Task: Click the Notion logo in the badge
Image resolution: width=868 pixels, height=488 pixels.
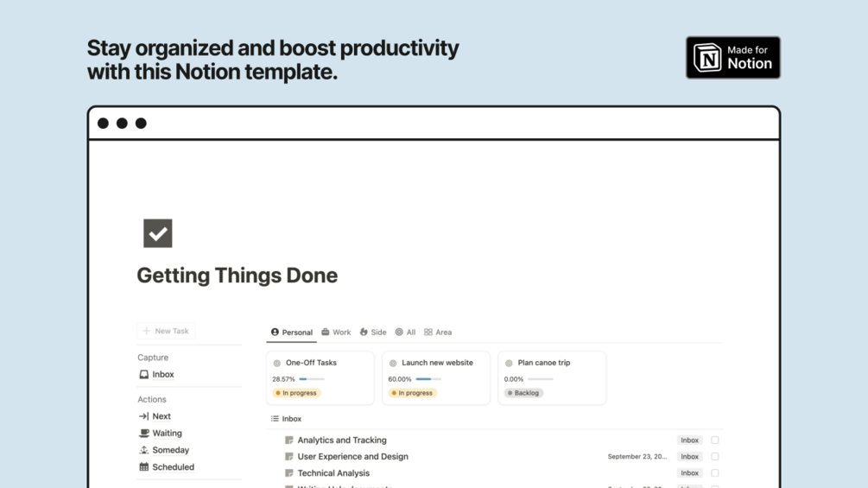Action: [708, 58]
